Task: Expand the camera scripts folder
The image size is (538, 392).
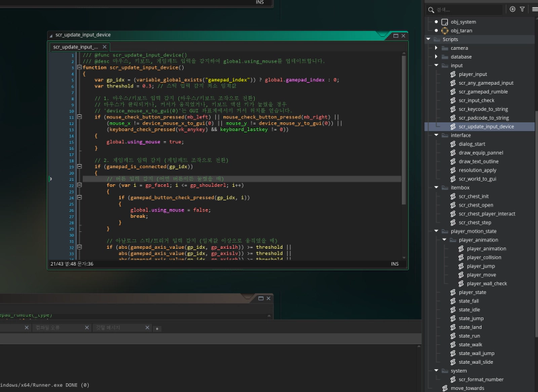Action: [436, 48]
